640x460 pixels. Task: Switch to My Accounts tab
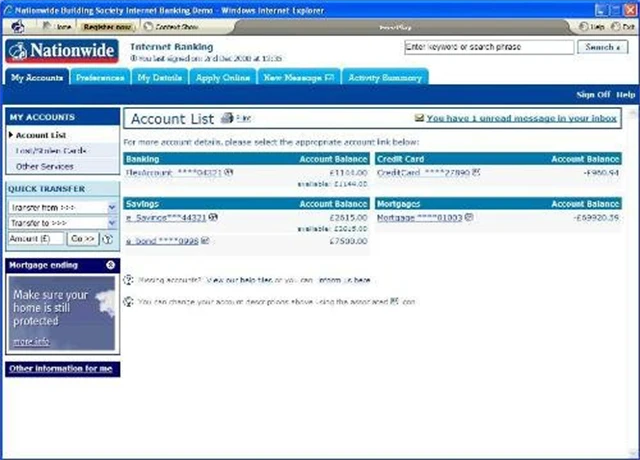coord(37,77)
